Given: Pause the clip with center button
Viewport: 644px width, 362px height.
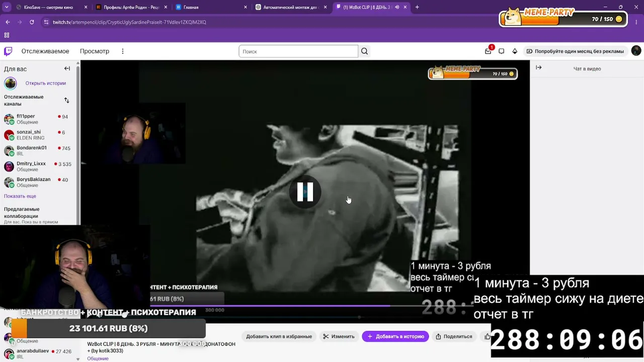Looking at the screenshot, I should (x=305, y=192).
